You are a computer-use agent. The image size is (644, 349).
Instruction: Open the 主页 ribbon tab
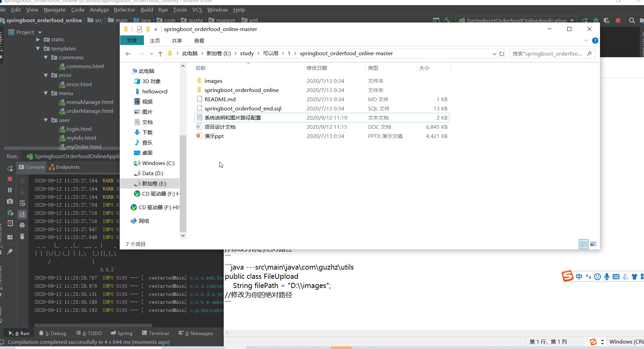coord(155,41)
